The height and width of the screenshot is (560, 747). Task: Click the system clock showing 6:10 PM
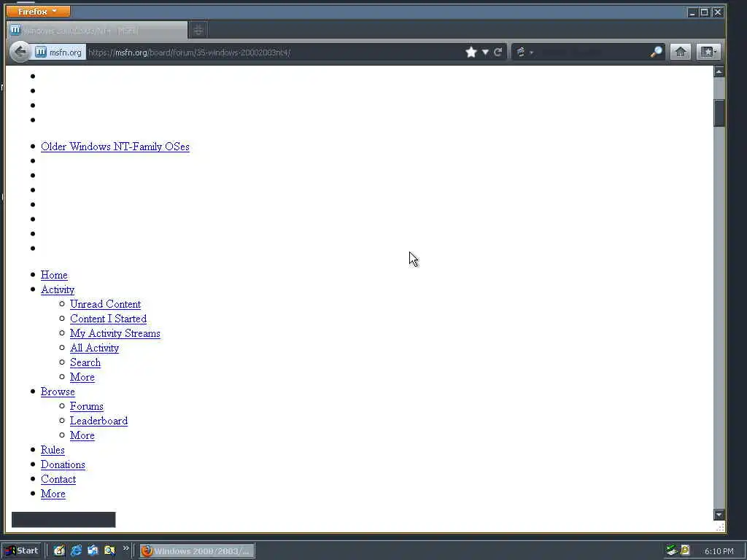(719, 551)
